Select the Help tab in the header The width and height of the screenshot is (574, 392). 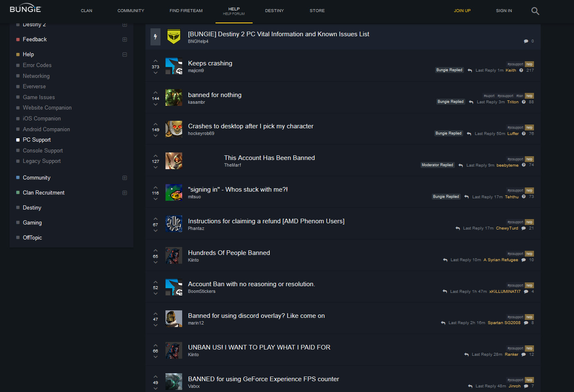coord(234,11)
